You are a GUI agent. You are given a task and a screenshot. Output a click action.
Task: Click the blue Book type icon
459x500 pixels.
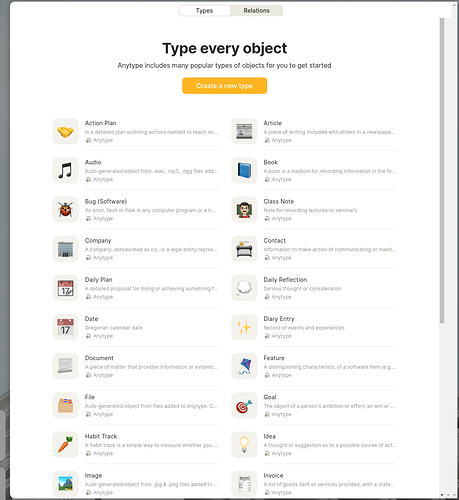pyautogui.click(x=244, y=170)
